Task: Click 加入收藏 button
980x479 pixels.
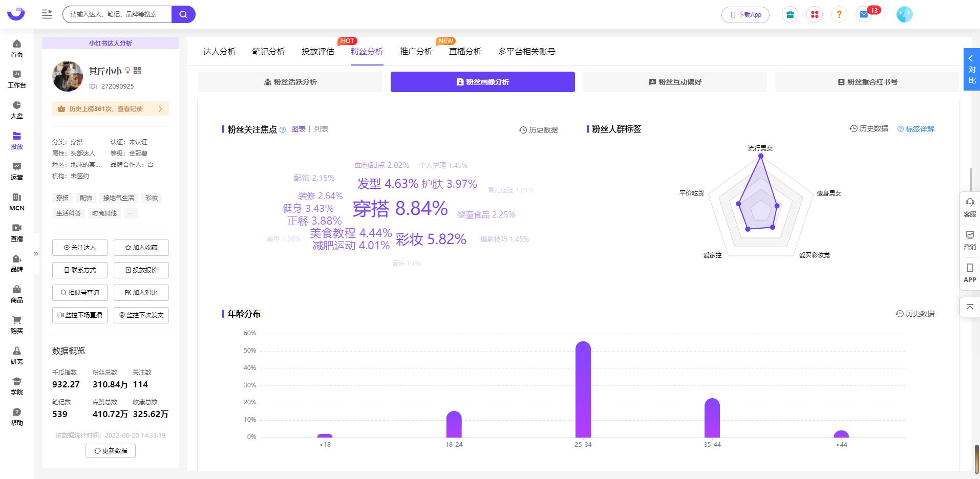Action: [141, 248]
